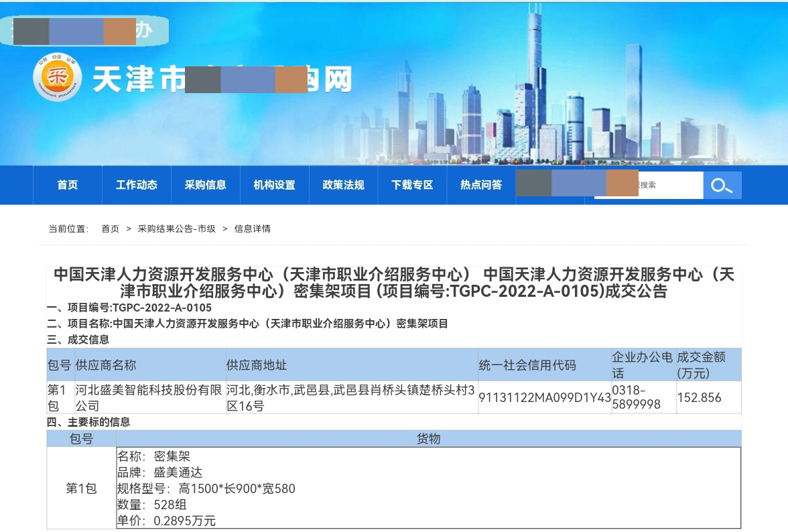Screen dimensions: 788x532
Task: Click the 152.856 transaction amount cell
Action: coord(700,397)
